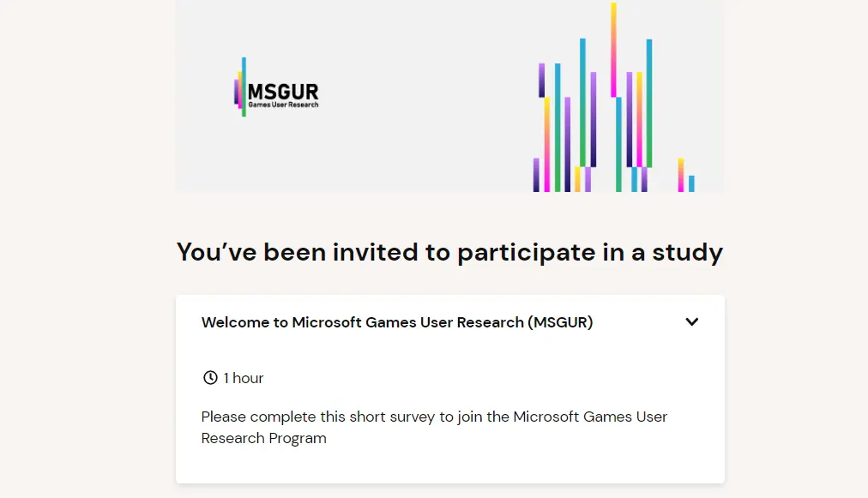Click the yellow-pink bar left in banner graphic
868x498 pixels.
pyautogui.click(x=546, y=144)
